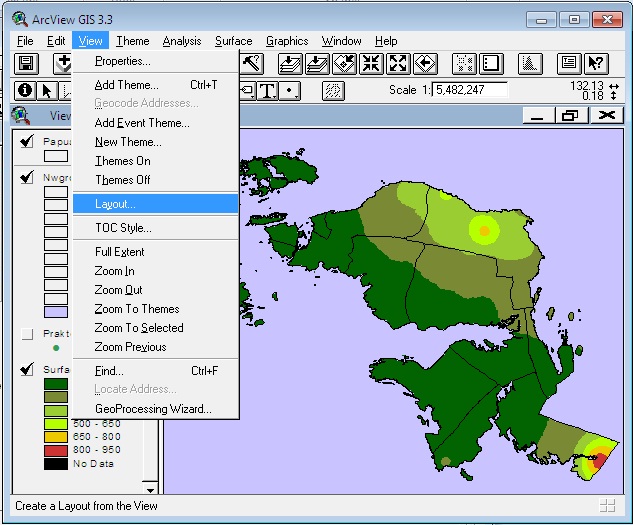
Task: Select the Vertex Edit tool
Action: point(65,90)
